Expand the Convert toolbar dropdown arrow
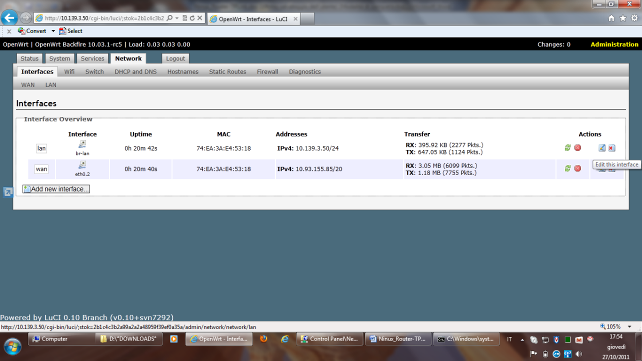The width and height of the screenshot is (642, 361). point(53,31)
